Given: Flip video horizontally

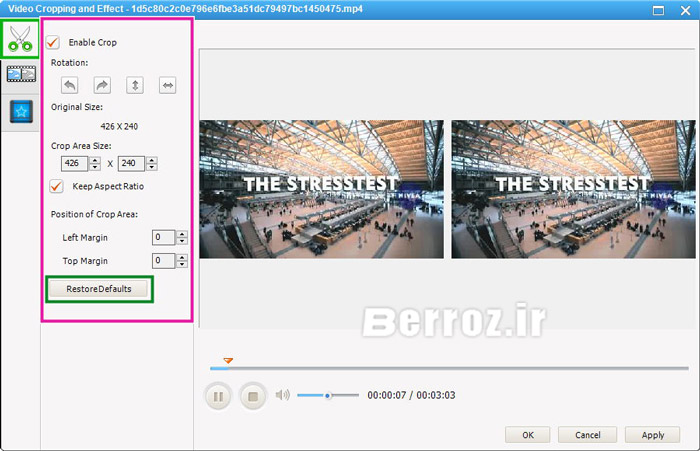Looking at the screenshot, I should pyautogui.click(x=168, y=86).
